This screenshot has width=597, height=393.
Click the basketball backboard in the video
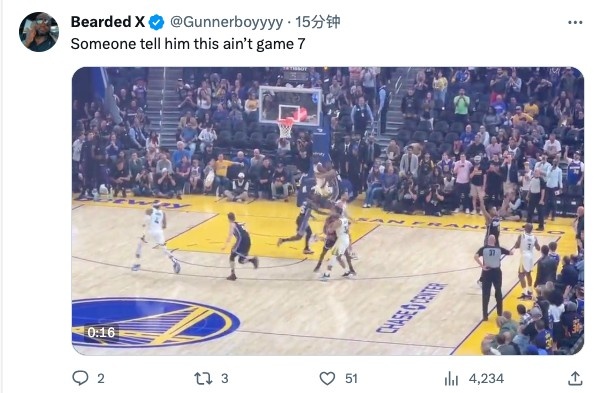point(290,105)
